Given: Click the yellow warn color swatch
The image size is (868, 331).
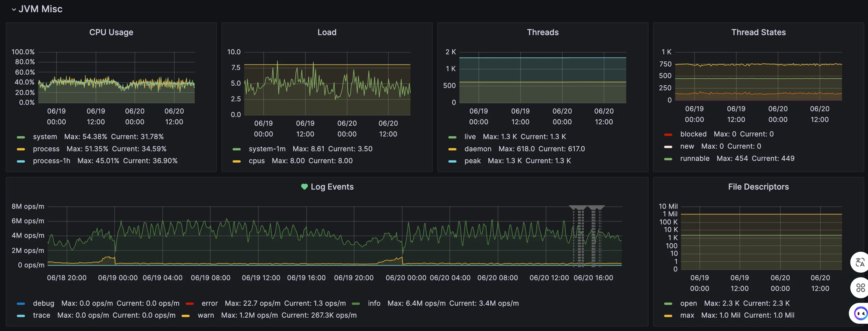Looking at the screenshot, I should (185, 316).
